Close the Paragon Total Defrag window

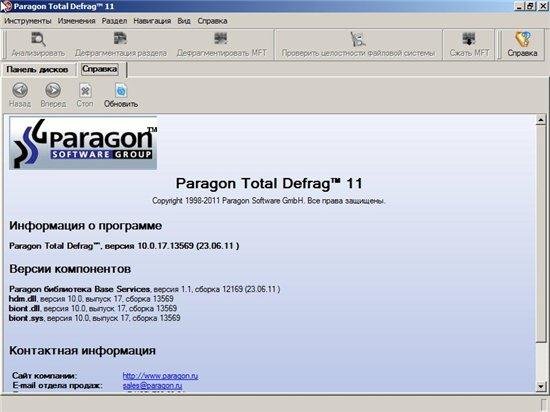point(542,6)
